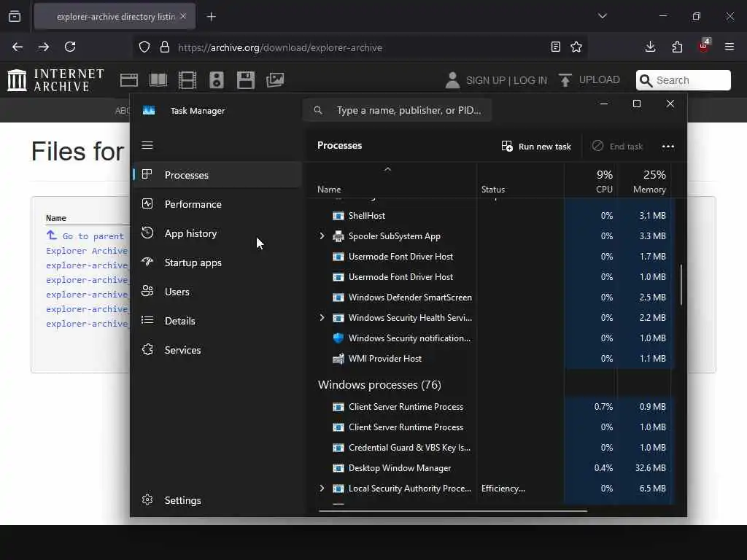Image resolution: width=747 pixels, height=560 pixels.
Task: Open Internet Archive Images icon
Action: pos(275,80)
